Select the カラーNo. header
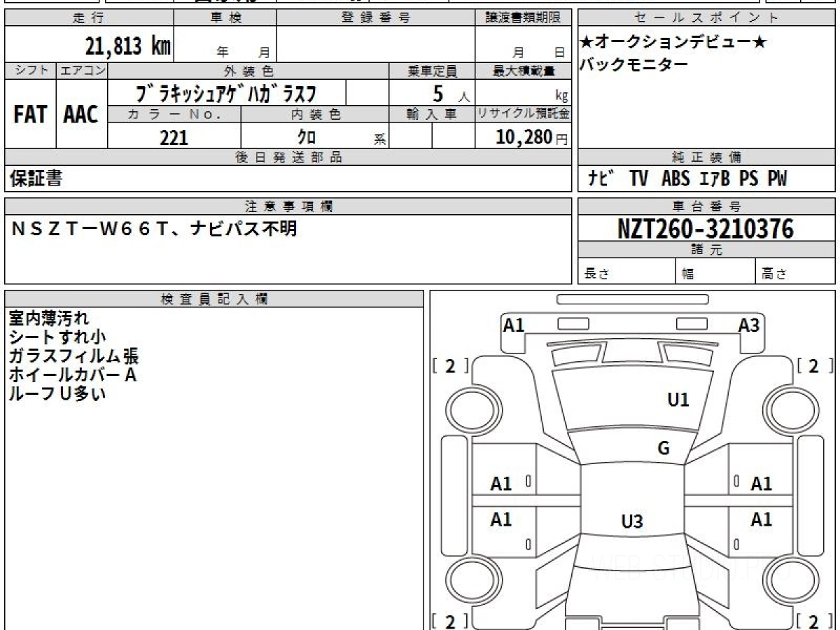Image resolution: width=840 pixels, height=630 pixels. (x=174, y=115)
